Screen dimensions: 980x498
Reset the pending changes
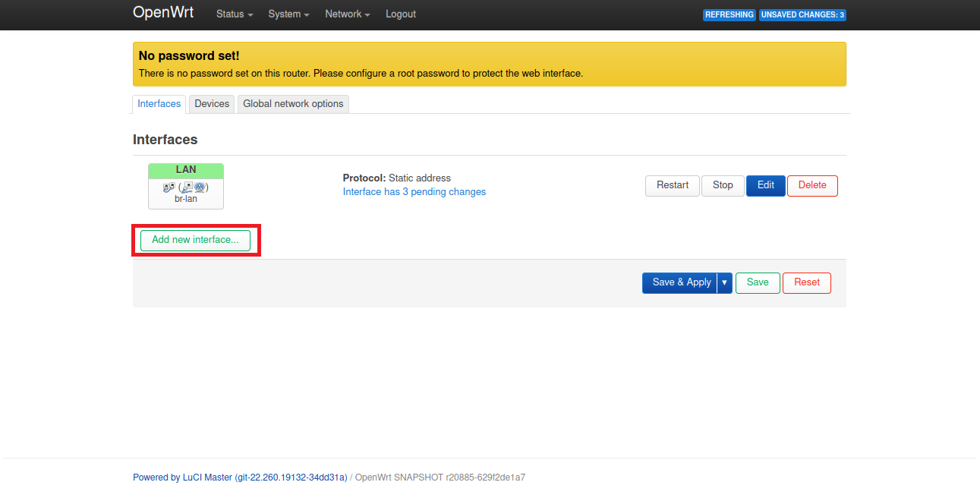click(807, 282)
